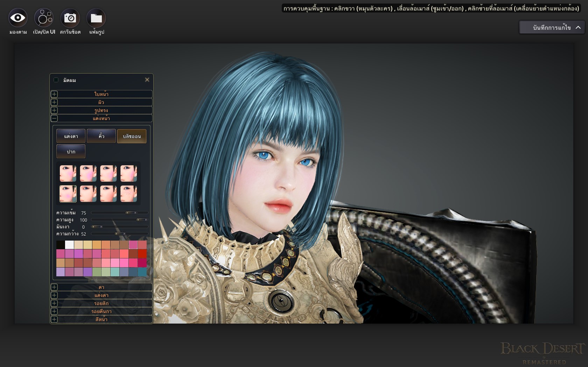Choose the freckles blush style thumbnail
588x367 pixels.
(x=129, y=194)
